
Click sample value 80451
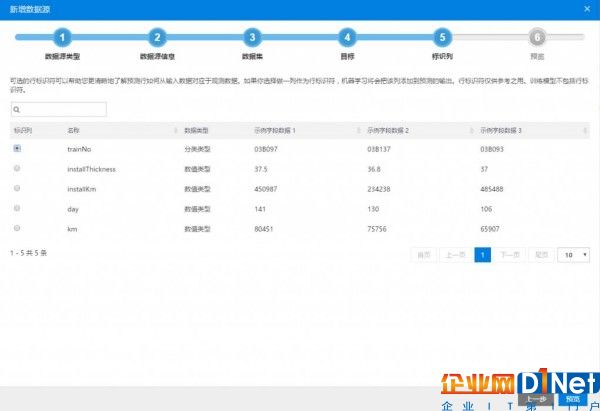click(264, 229)
